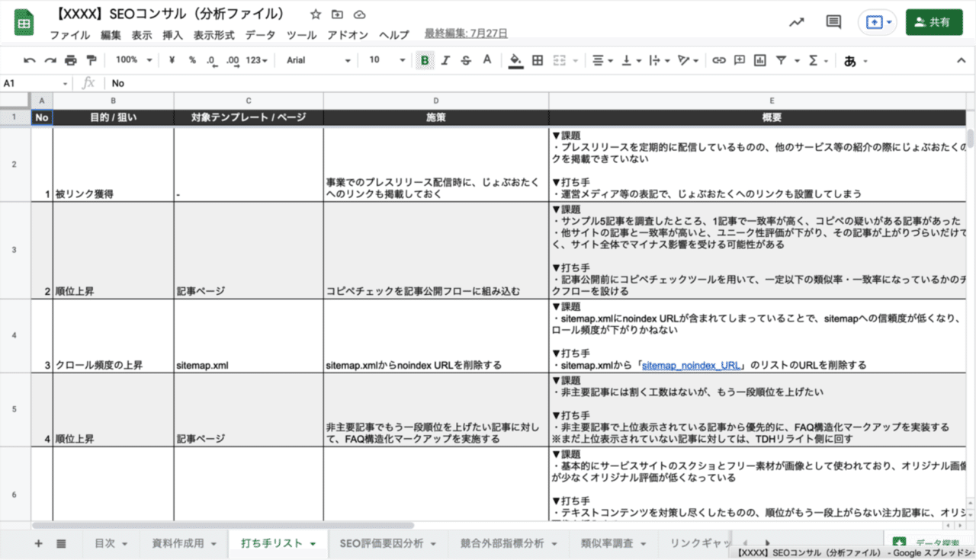The image size is (976, 560).
Task: Move the document to a folder
Action: tap(338, 14)
